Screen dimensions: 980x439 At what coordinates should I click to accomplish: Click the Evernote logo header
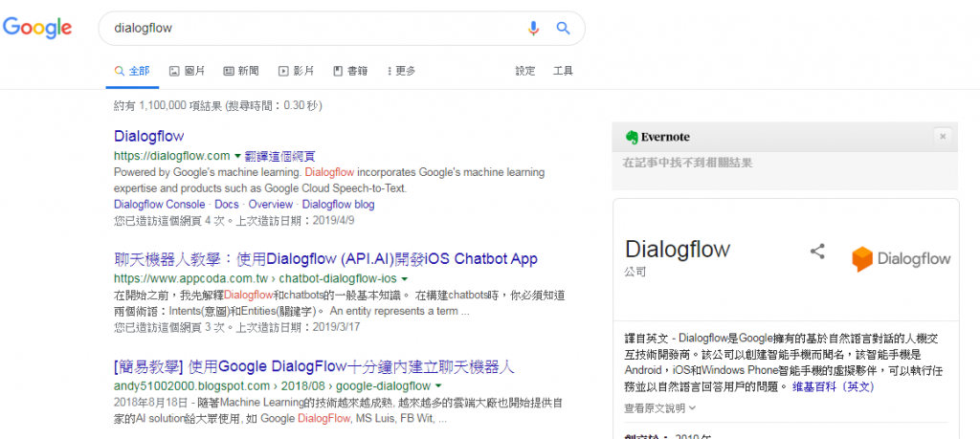[657, 138]
